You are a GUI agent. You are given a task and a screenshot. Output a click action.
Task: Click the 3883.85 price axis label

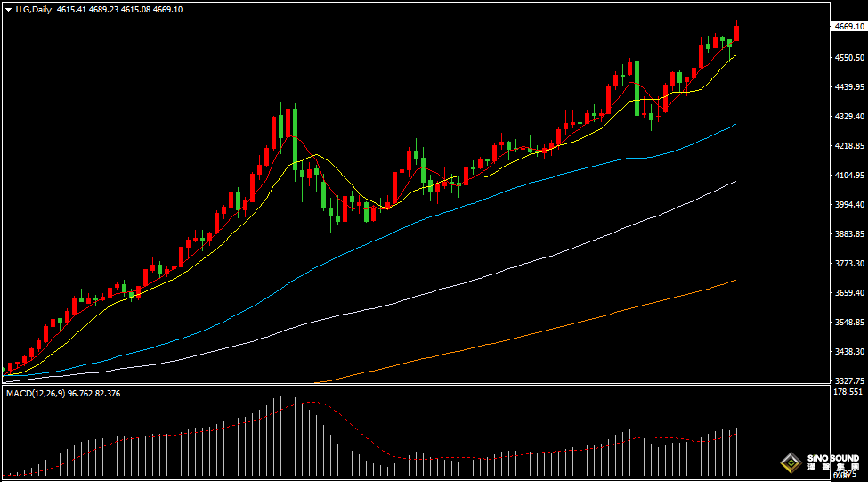[847, 234]
